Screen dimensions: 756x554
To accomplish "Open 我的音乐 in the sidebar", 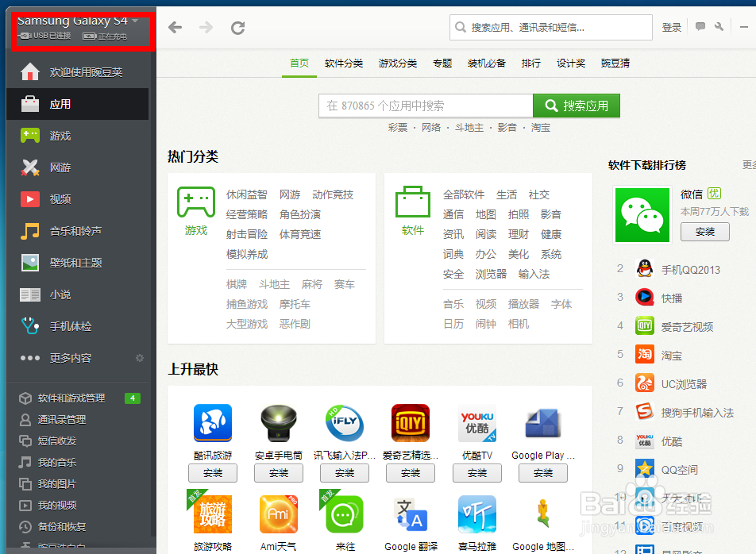I will tap(77, 463).
